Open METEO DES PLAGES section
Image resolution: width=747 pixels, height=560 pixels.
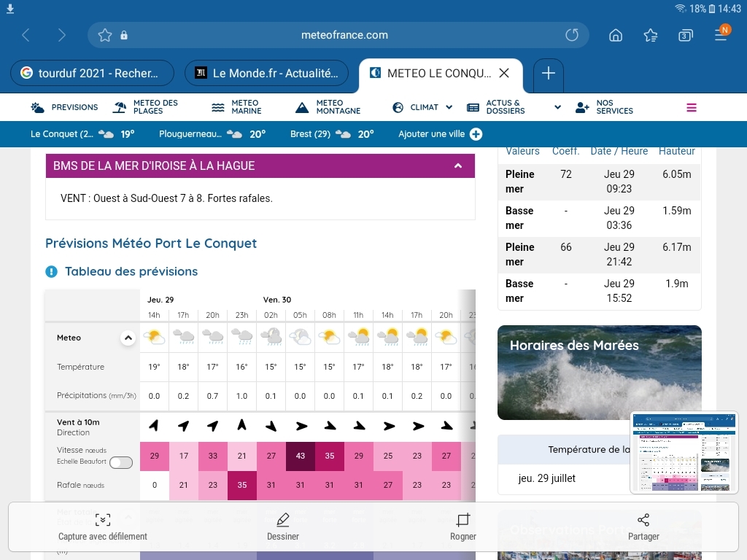click(x=145, y=107)
